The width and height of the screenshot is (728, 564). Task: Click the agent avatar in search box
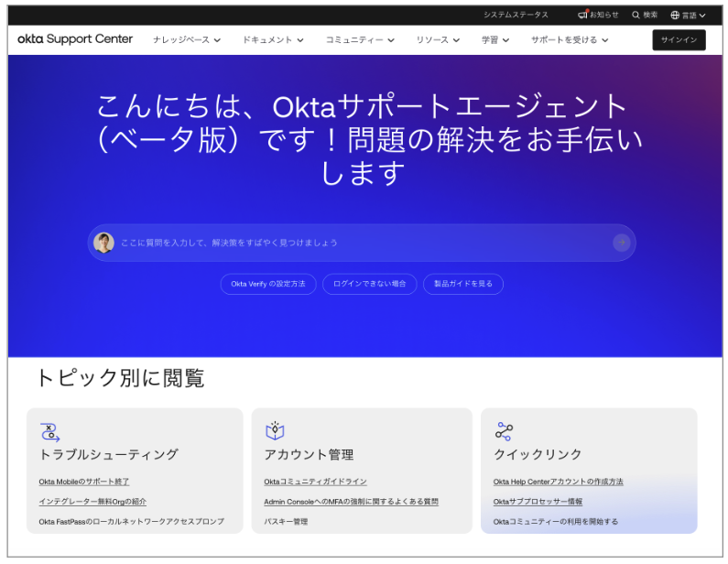point(103,243)
